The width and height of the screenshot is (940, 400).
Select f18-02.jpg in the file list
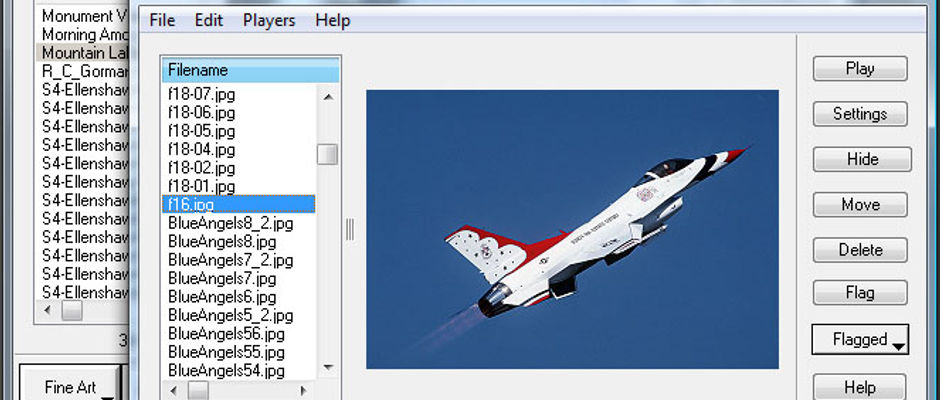[x=239, y=168]
